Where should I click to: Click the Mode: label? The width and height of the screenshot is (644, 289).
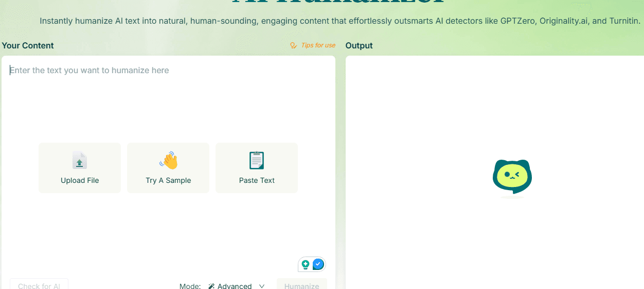(190, 286)
